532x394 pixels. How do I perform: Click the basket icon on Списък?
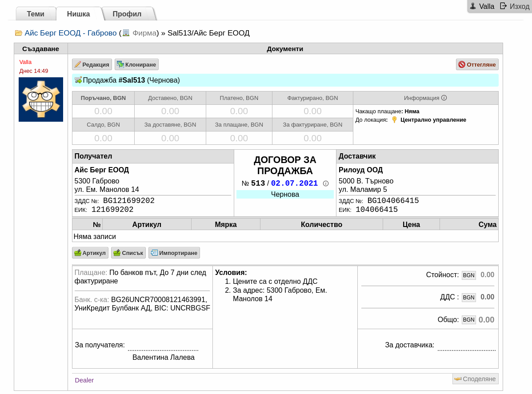[117, 253]
